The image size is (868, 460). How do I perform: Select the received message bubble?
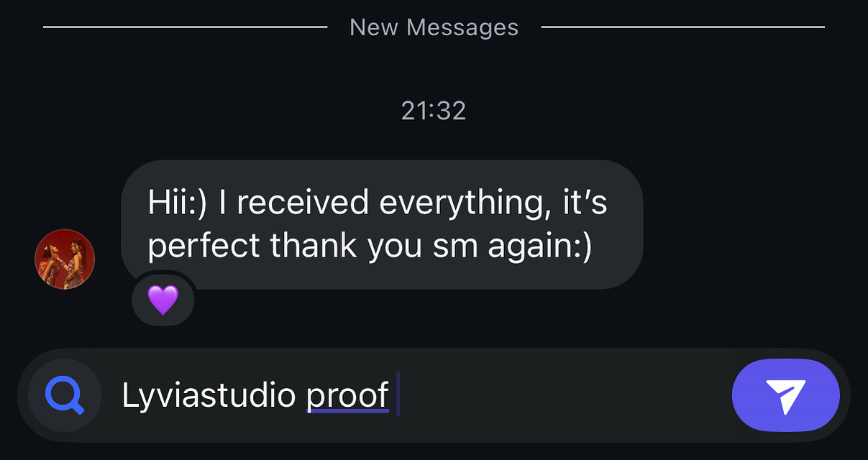382,224
